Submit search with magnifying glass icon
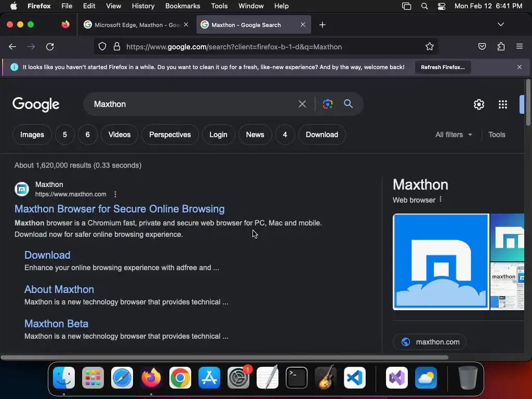The height and width of the screenshot is (399, 532). coord(348,104)
